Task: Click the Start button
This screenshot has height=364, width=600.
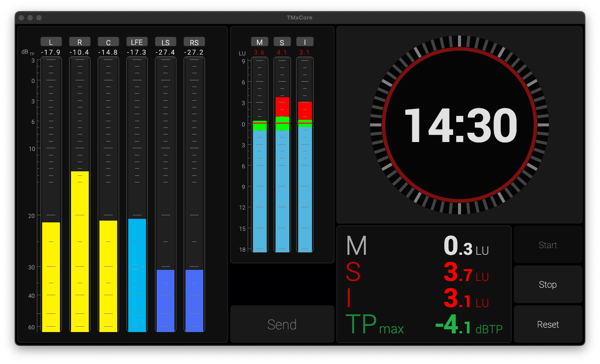Action: 548,245
